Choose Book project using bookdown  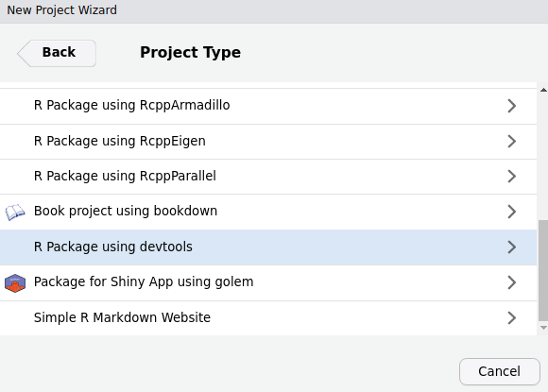click(268, 213)
